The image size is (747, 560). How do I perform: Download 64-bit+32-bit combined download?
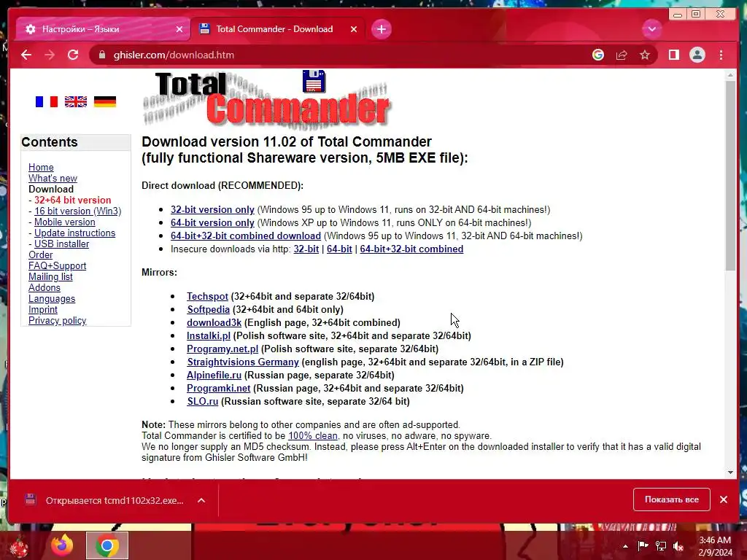pyautogui.click(x=246, y=236)
